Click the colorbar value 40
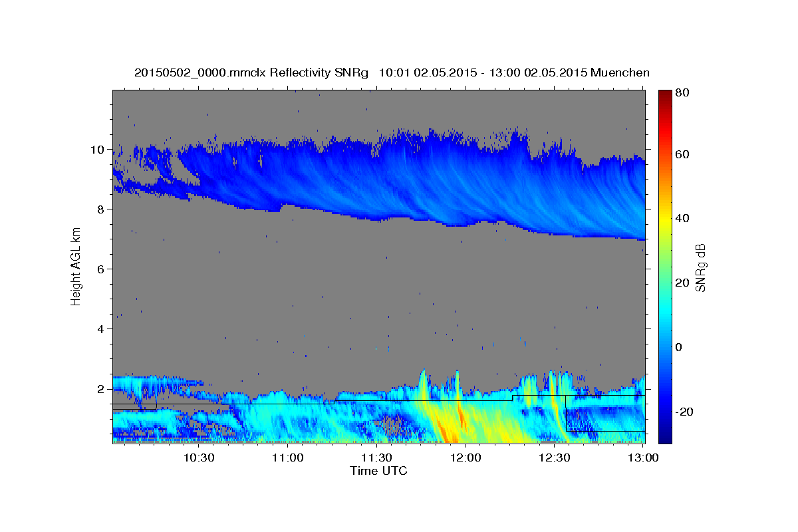The height and width of the screenshot is (532, 798). click(x=682, y=219)
